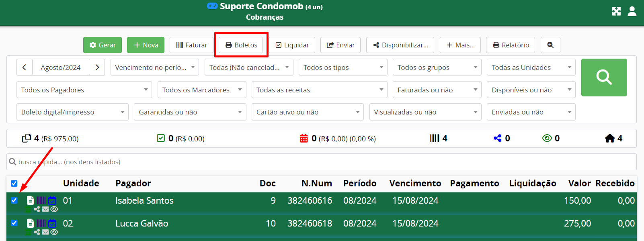Click payer name 'Isabela Santos'

coord(144,200)
